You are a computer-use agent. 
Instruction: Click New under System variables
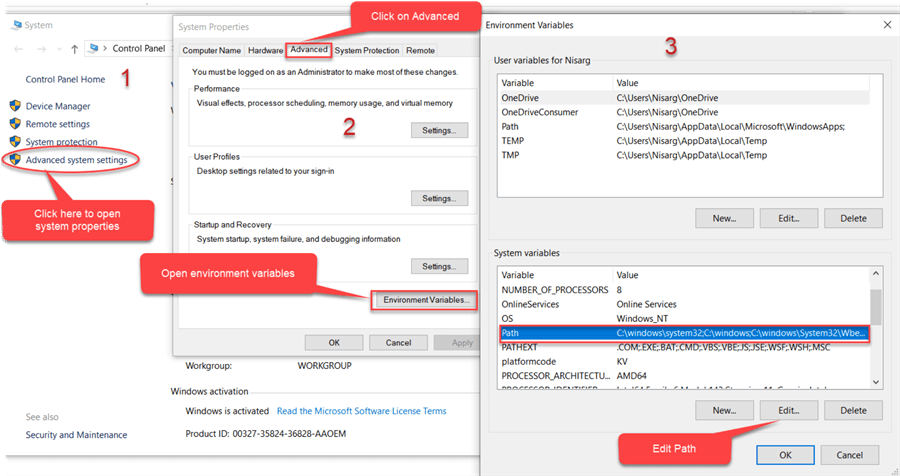[x=724, y=411]
